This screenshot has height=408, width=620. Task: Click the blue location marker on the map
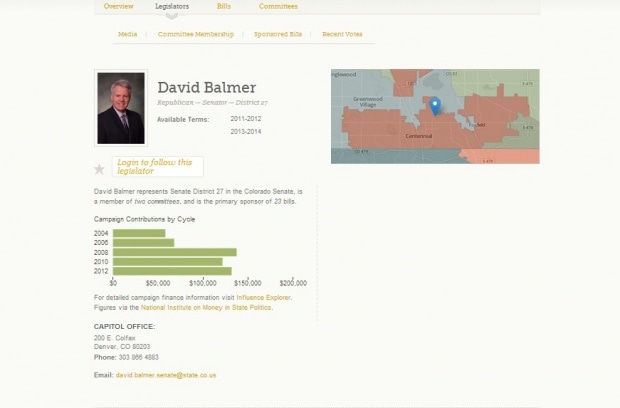[x=435, y=105]
